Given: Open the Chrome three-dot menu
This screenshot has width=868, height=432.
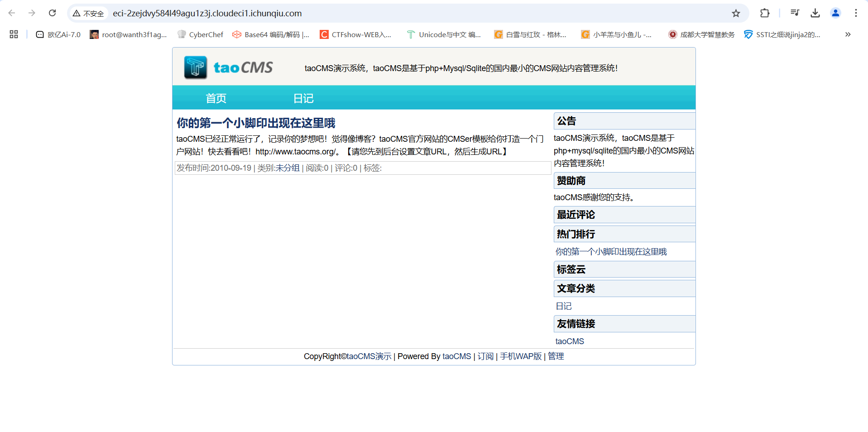Looking at the screenshot, I should pos(856,13).
